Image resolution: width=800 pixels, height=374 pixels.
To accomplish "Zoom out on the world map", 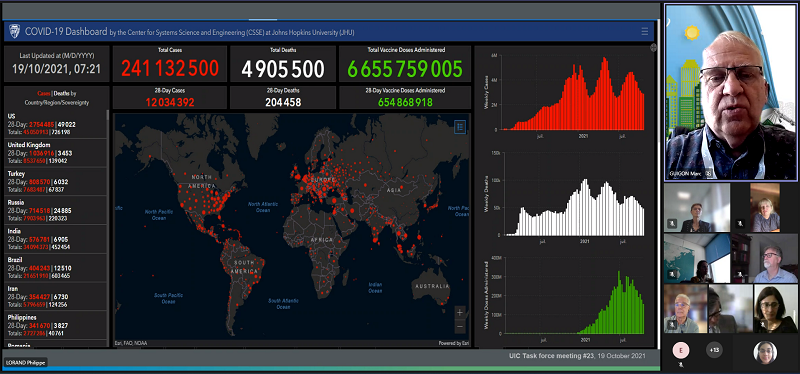I will [x=460, y=326].
